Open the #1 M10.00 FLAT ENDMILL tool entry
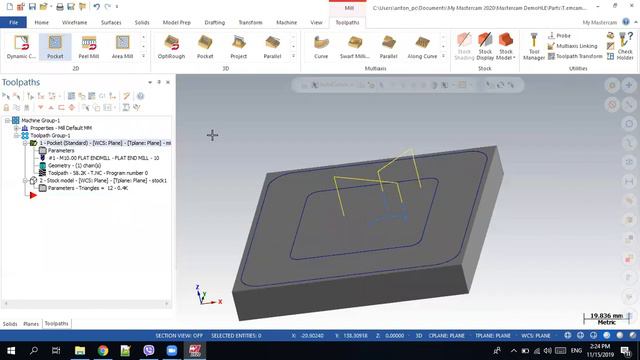The image size is (640, 360). [x=104, y=158]
